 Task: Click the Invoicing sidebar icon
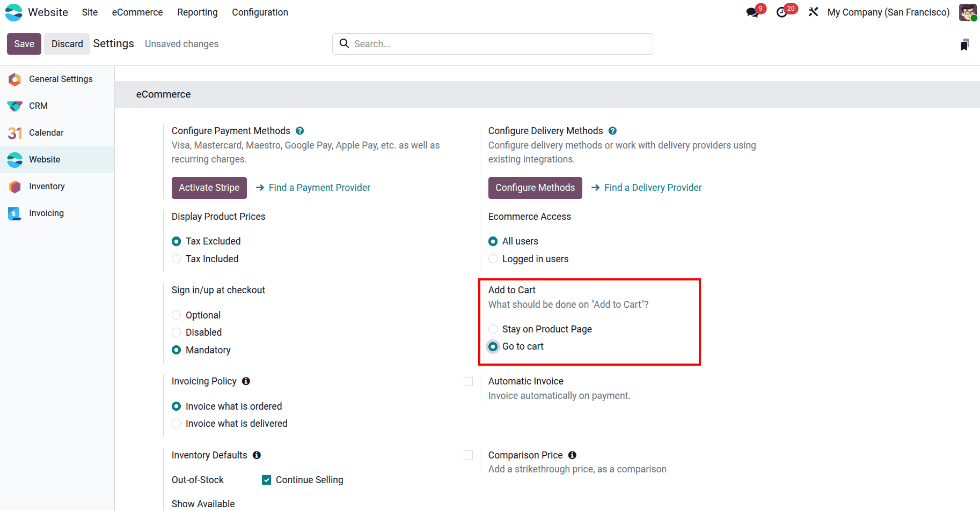pyautogui.click(x=15, y=213)
